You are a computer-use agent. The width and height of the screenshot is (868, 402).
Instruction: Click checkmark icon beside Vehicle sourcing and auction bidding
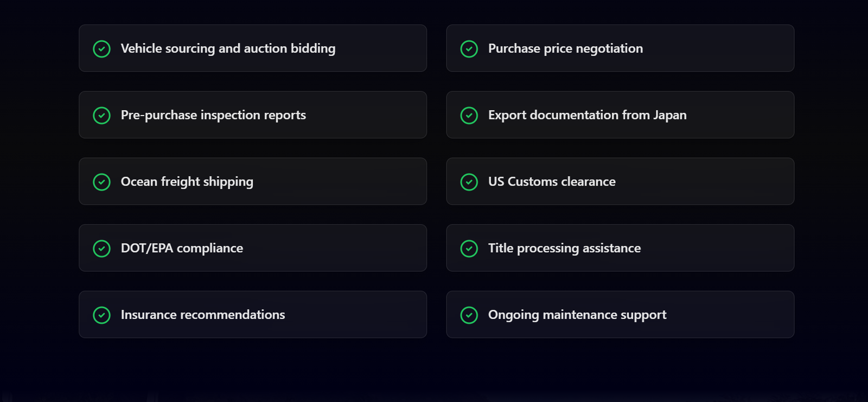(x=101, y=49)
